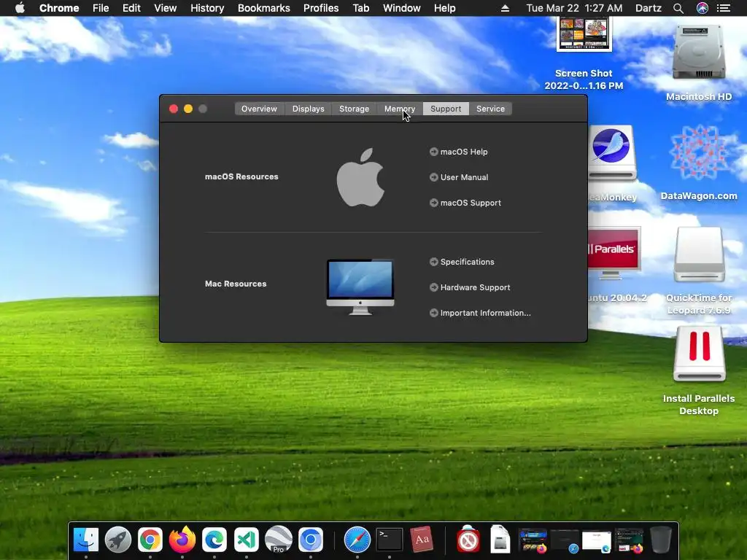Open the Apple menu
The height and width of the screenshot is (560, 747).
tap(20, 8)
